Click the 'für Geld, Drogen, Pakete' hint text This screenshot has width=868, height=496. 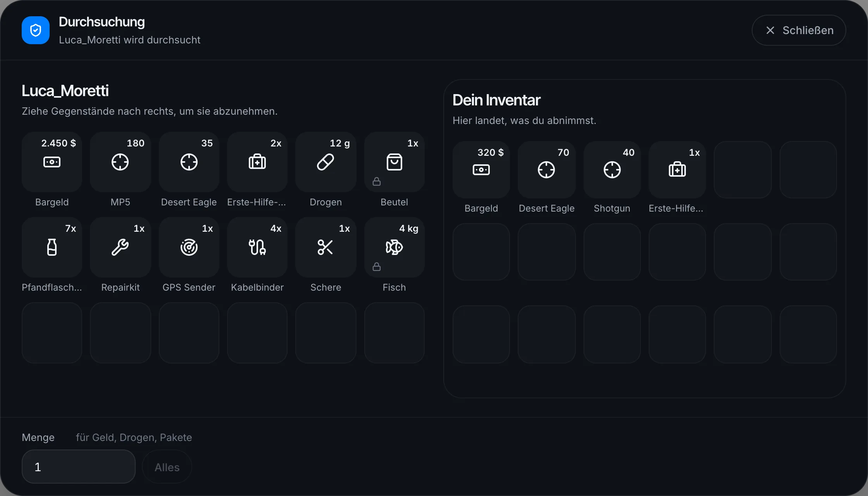click(134, 437)
